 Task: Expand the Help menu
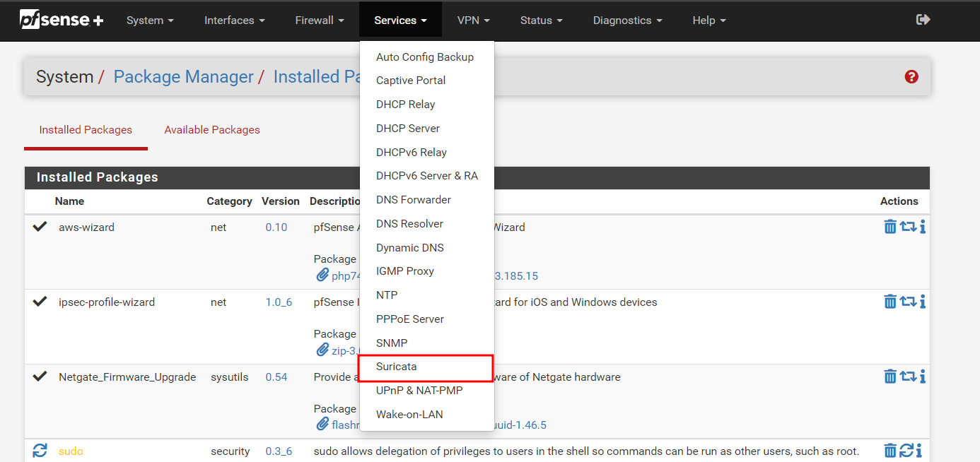(x=708, y=20)
